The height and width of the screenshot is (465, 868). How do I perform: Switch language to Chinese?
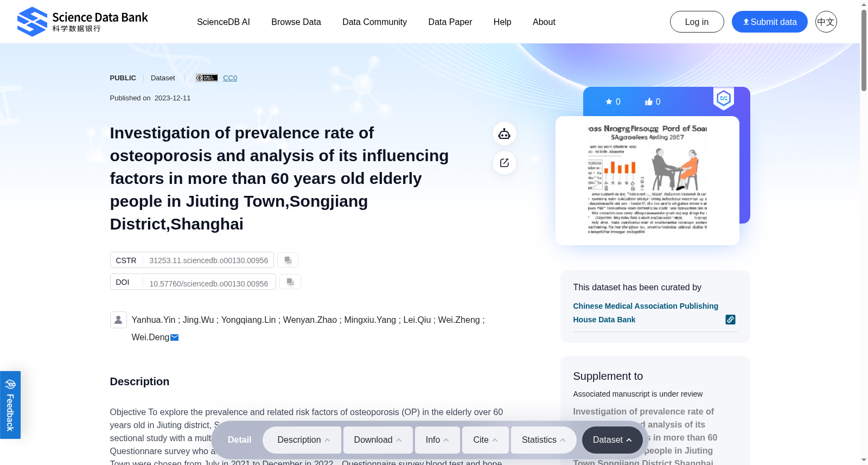click(826, 22)
